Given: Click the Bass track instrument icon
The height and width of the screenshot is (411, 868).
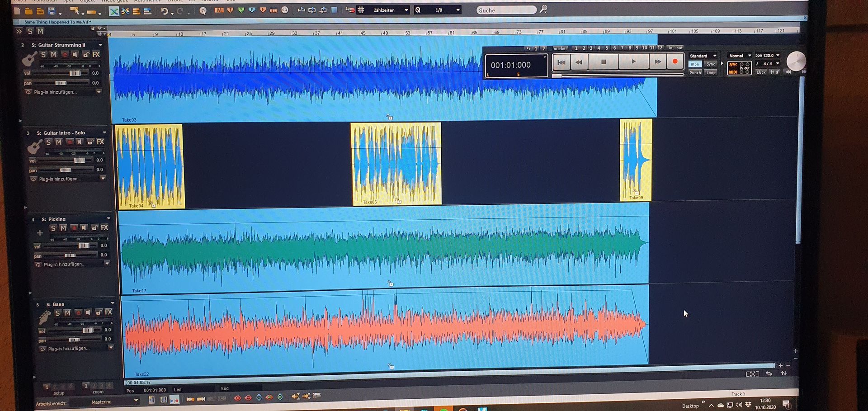Looking at the screenshot, I should (x=44, y=317).
